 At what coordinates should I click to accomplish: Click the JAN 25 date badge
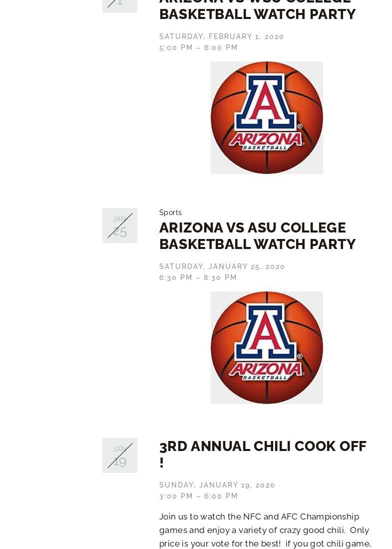tap(119, 225)
